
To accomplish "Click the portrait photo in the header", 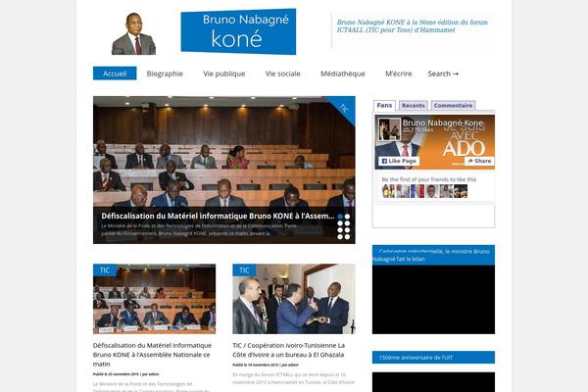I will coord(133,33).
